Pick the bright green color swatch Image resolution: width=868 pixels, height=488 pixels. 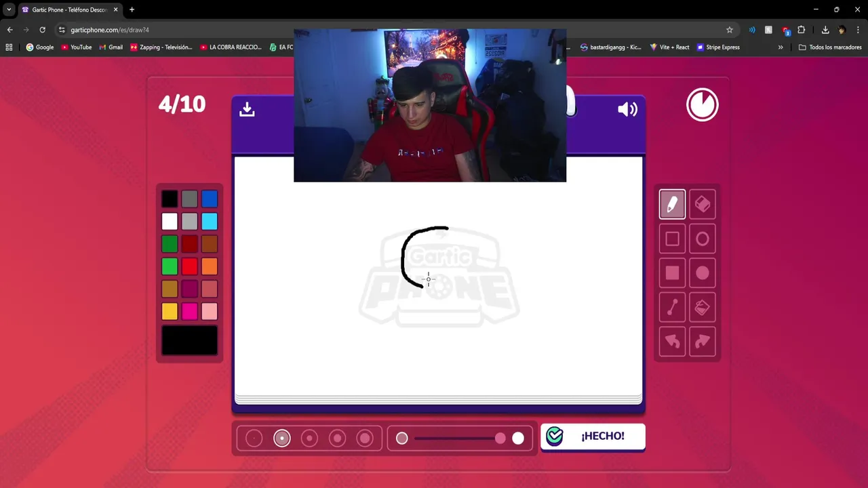point(170,266)
